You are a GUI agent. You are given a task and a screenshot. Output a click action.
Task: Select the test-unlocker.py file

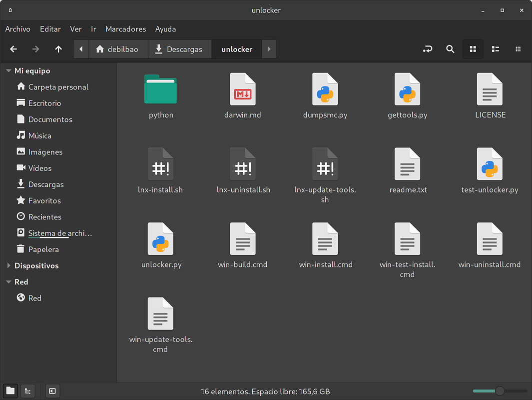click(490, 164)
